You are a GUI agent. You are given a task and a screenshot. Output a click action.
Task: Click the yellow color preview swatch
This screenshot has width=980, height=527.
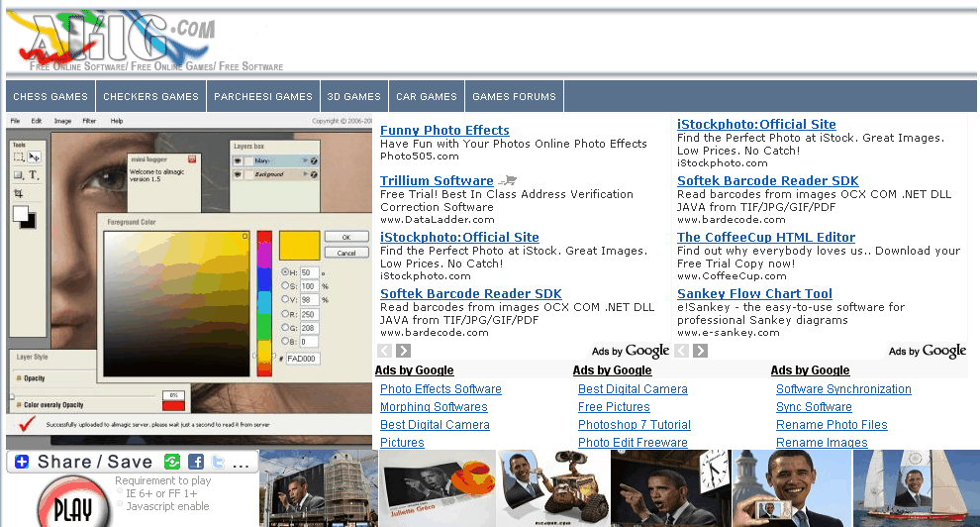[x=299, y=245]
